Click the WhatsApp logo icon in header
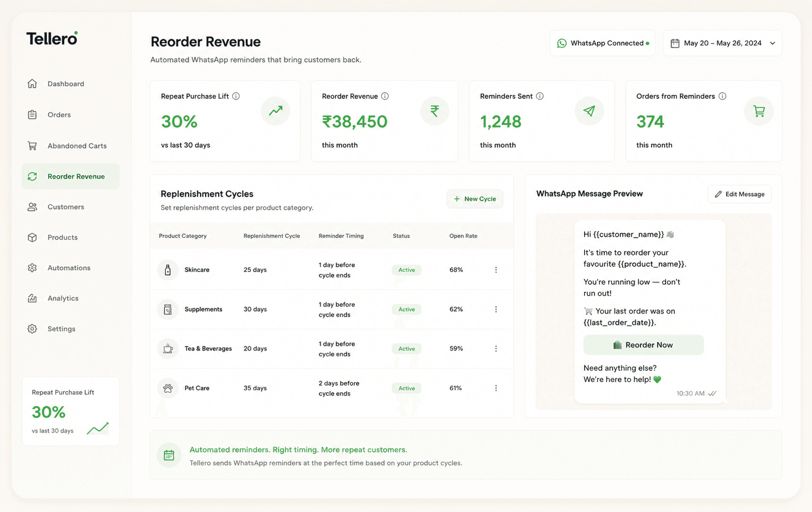Image resolution: width=812 pixels, height=512 pixels. (x=562, y=43)
